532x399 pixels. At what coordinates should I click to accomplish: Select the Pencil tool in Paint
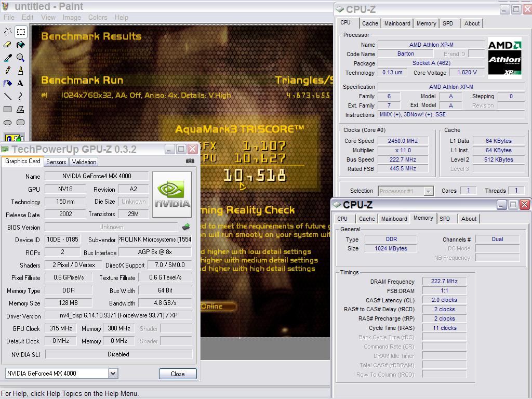coord(8,71)
